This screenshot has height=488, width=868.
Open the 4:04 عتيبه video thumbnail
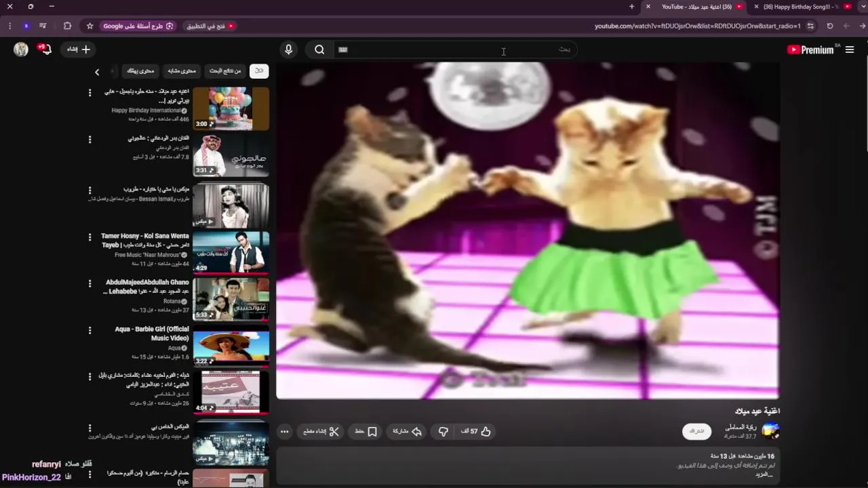[231, 392]
